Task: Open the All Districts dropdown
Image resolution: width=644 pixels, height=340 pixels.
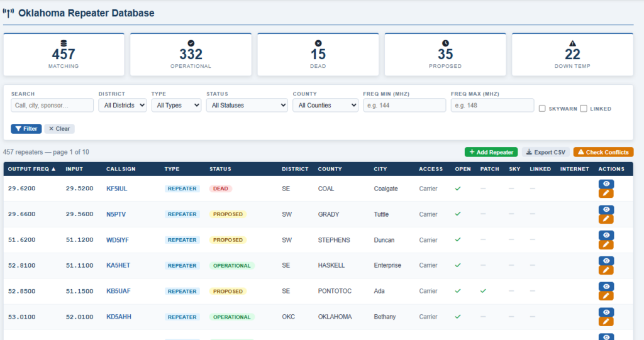Action: point(123,106)
